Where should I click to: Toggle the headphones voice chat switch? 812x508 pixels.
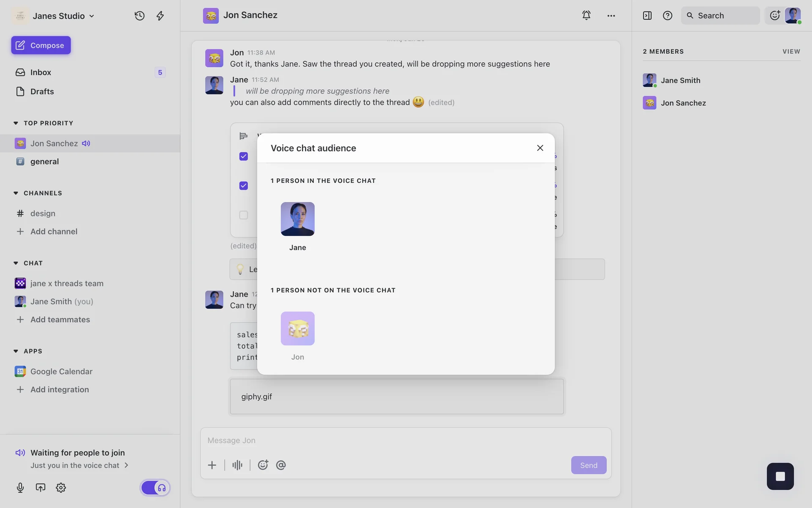155,488
